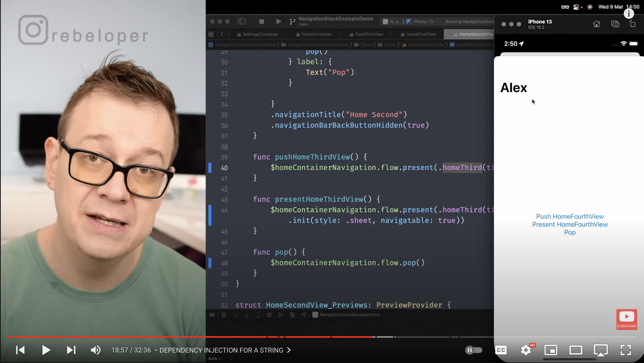Take a simulator screenshot
The height and width of the screenshot is (363, 644).
[615, 24]
